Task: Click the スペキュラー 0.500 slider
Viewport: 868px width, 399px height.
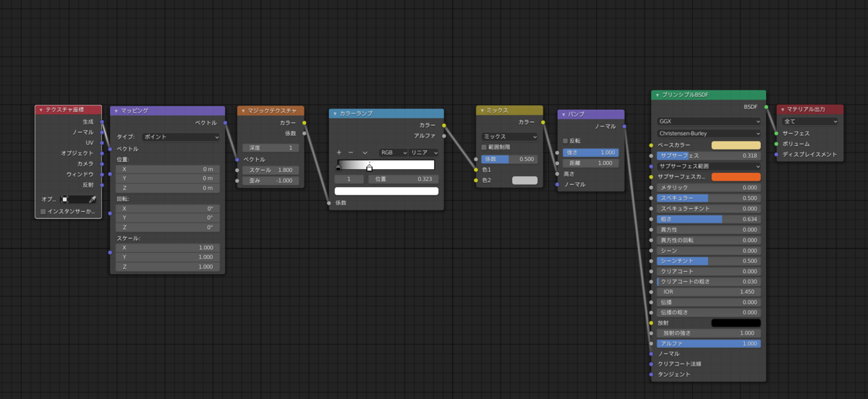Action: pos(709,198)
